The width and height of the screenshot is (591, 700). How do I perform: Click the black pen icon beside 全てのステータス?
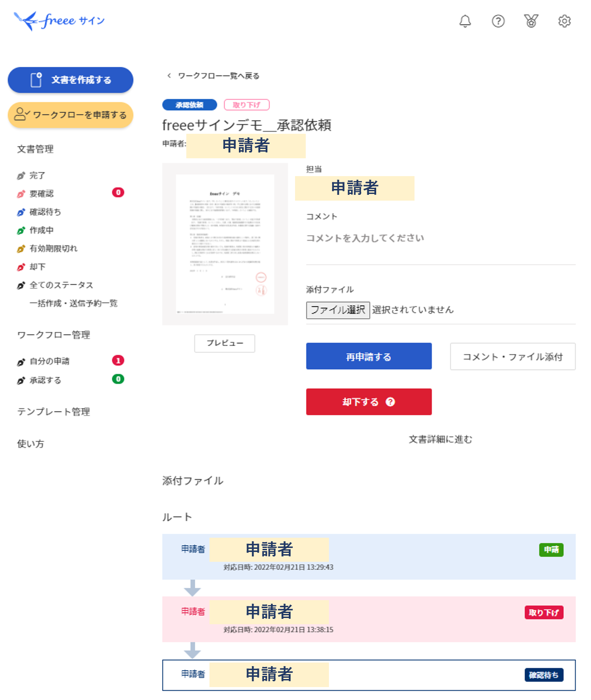click(21, 285)
